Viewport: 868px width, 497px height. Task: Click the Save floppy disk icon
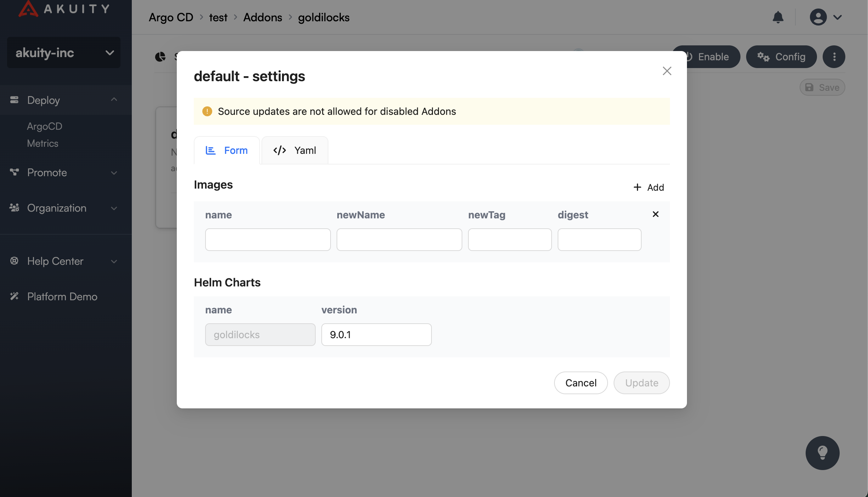pyautogui.click(x=809, y=87)
